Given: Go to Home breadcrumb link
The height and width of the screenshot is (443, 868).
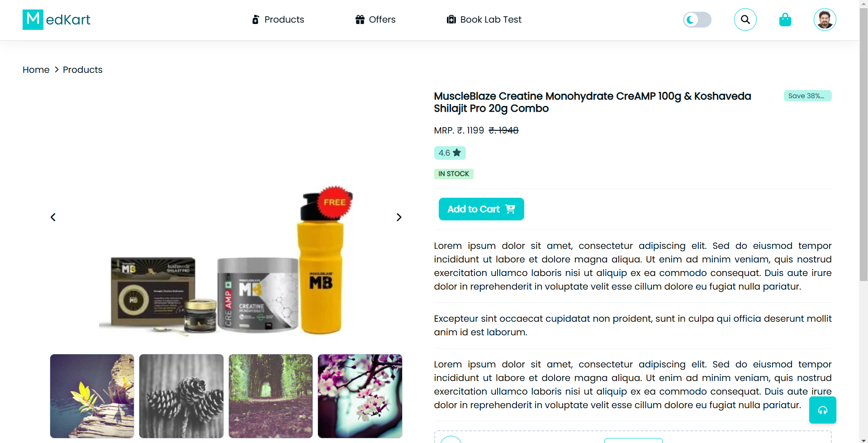Looking at the screenshot, I should (x=36, y=70).
